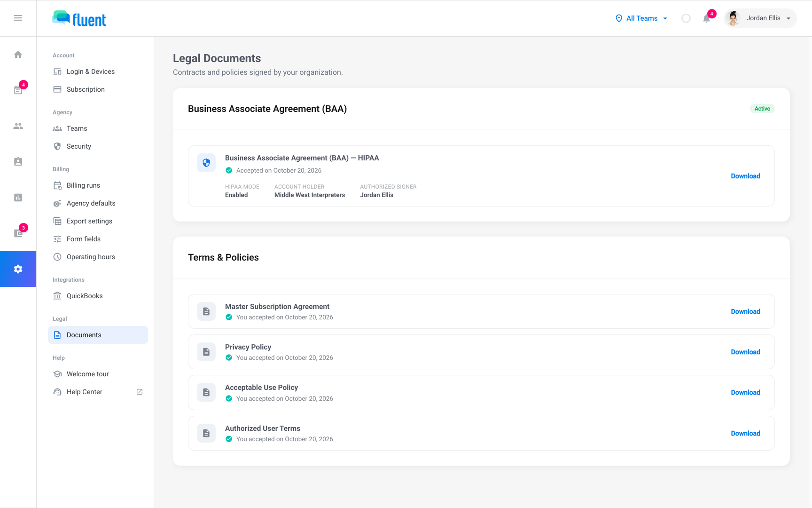Click the Fluent logo

[79, 18]
